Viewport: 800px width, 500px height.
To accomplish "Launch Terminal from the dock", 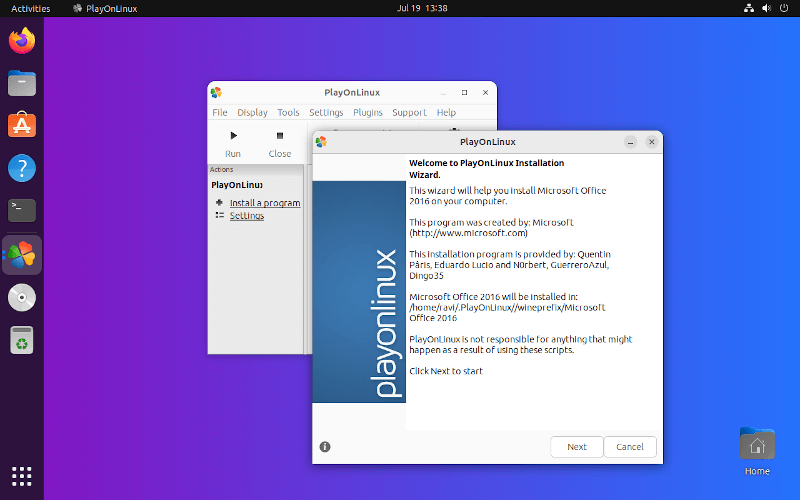I will pyautogui.click(x=21, y=210).
